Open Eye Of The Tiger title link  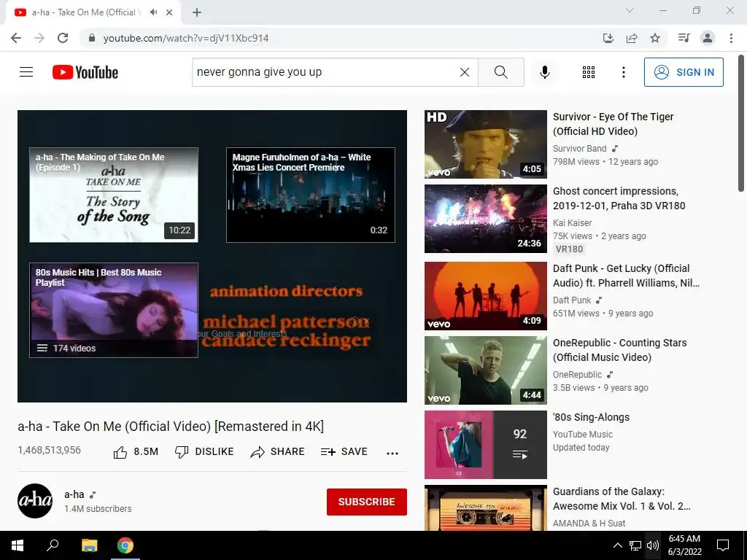coord(613,124)
